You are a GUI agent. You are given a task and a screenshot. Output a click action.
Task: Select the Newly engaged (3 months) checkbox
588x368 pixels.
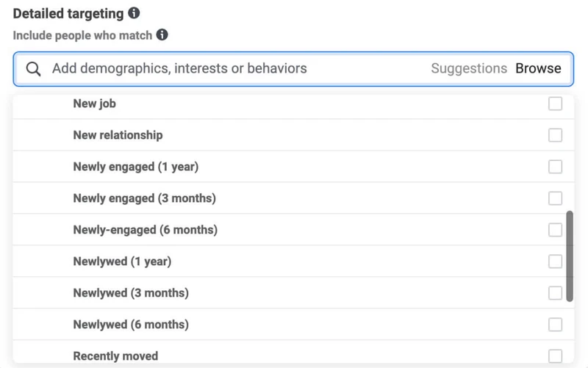[555, 198]
